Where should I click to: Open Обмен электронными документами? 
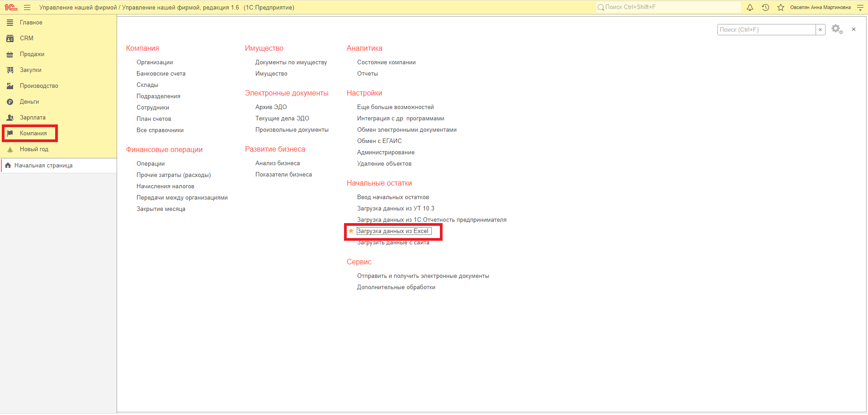tap(407, 130)
